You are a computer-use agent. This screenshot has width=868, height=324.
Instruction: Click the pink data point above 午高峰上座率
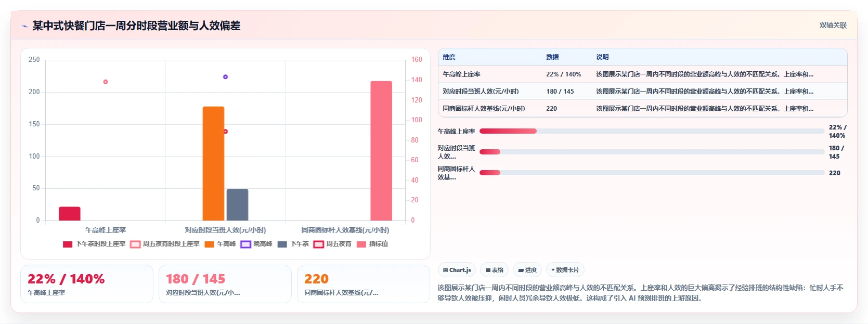106,82
